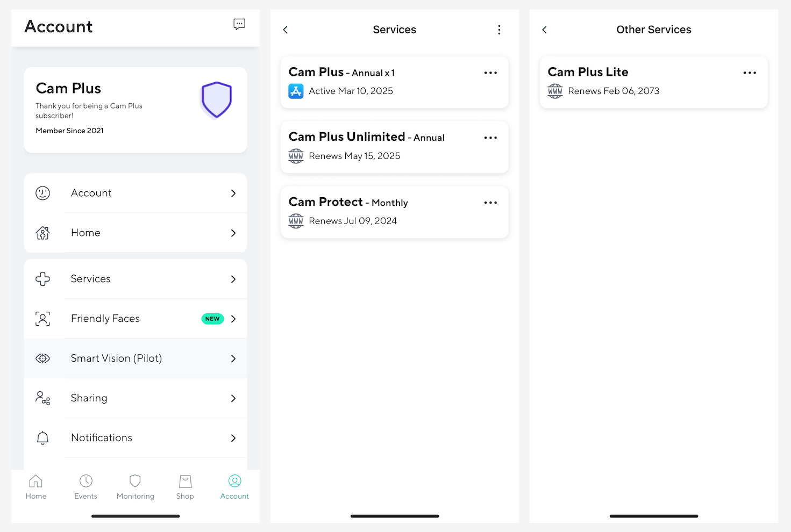
Task: Go back from the Services screen
Action: pyautogui.click(x=286, y=30)
